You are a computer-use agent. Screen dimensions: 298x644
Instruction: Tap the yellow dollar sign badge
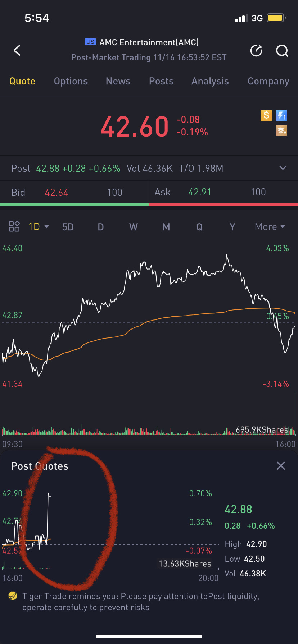pos(266,115)
